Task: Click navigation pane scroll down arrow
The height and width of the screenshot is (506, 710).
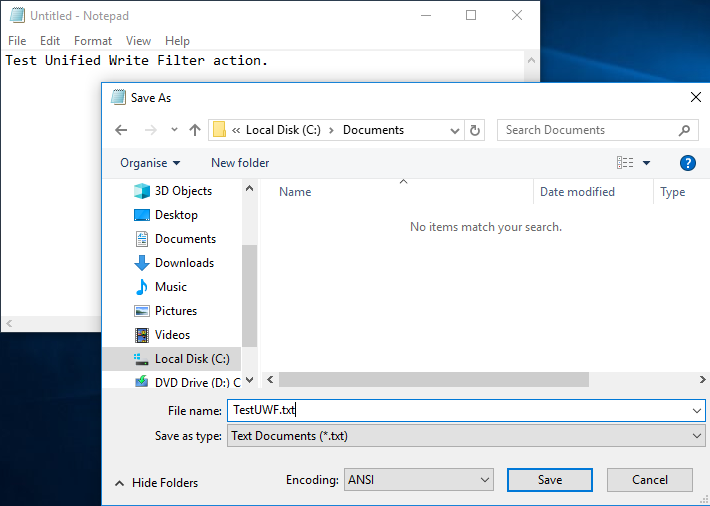Action: pos(249,380)
